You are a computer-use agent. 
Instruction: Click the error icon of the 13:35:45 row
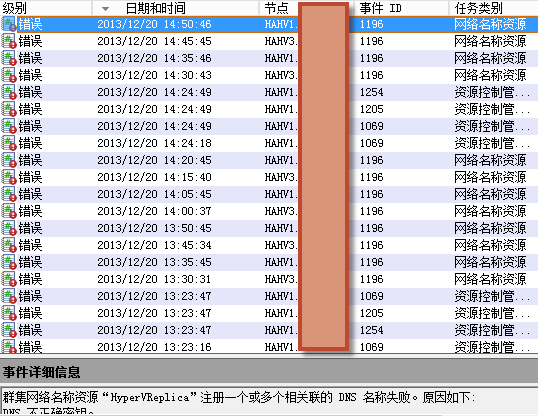click(x=9, y=262)
